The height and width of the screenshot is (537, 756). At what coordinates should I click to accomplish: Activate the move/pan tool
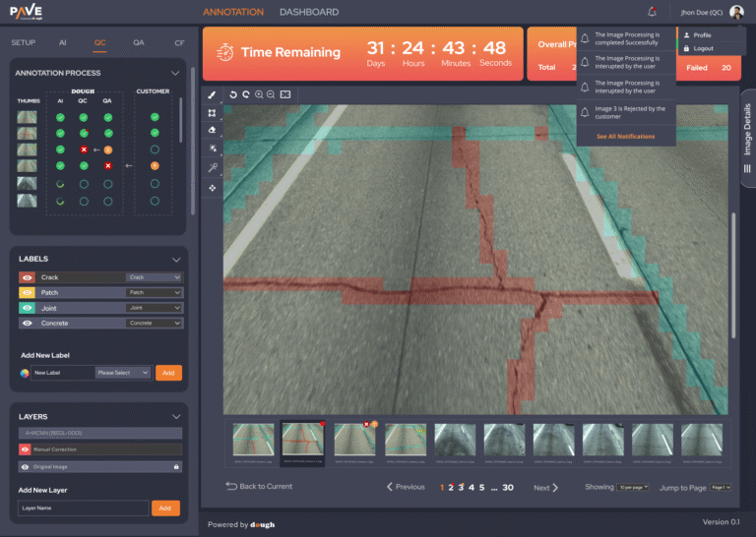coord(212,187)
